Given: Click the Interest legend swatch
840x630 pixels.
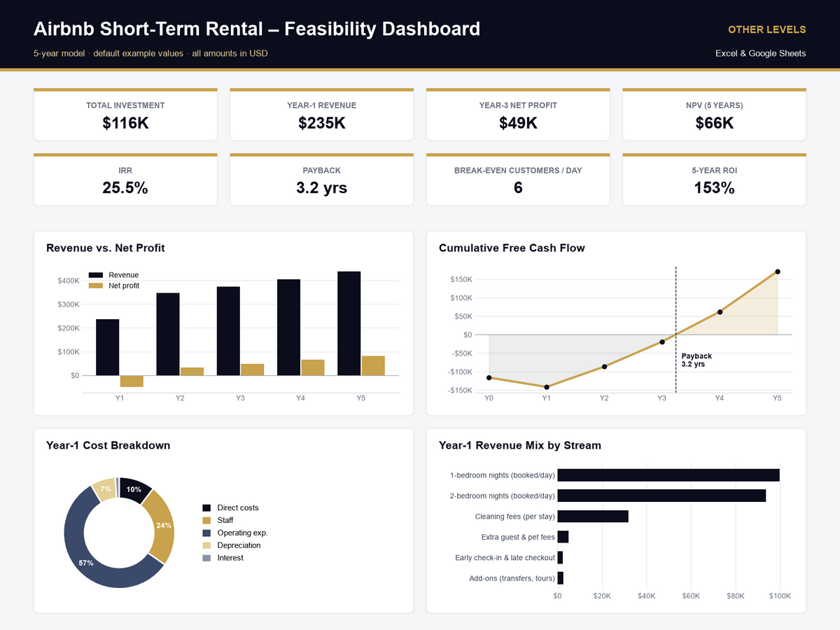Looking at the screenshot, I should [206, 558].
